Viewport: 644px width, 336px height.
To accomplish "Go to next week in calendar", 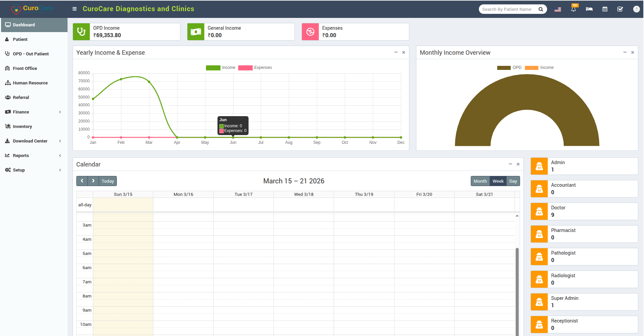I will click(93, 181).
